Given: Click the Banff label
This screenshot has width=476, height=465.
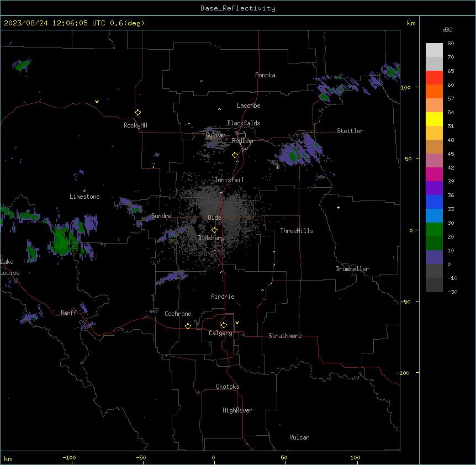Looking at the screenshot, I should (68, 313).
